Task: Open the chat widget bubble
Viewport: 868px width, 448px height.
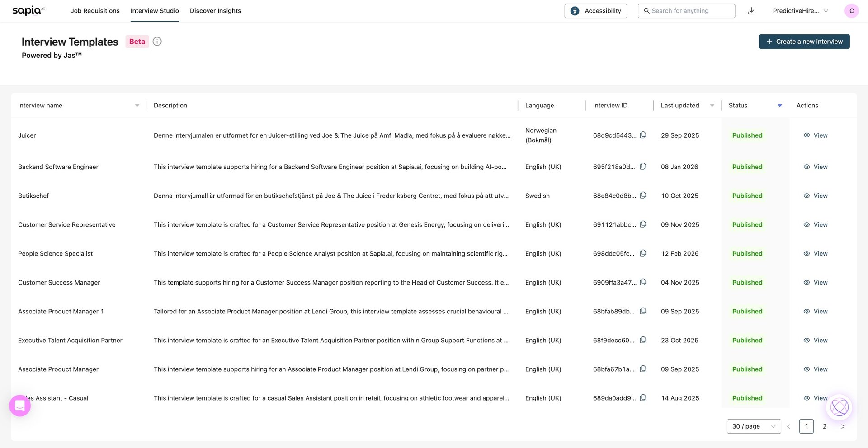Action: 20,406
